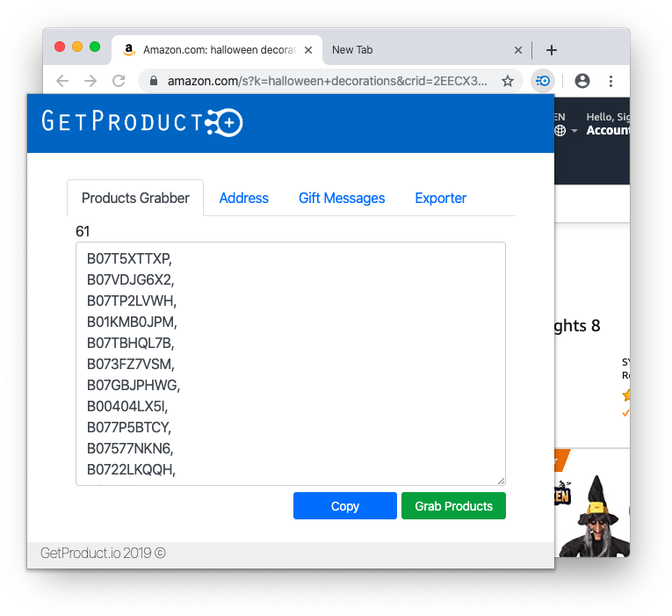Image resolution: width=672 pixels, height=616 pixels.
Task: Click the GetProduct extension icon in toolbar
Action: click(x=542, y=81)
